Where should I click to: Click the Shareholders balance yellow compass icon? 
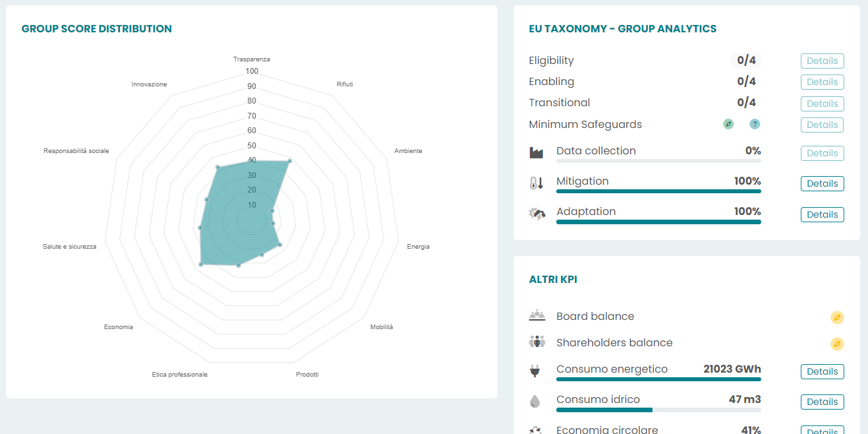tap(837, 344)
